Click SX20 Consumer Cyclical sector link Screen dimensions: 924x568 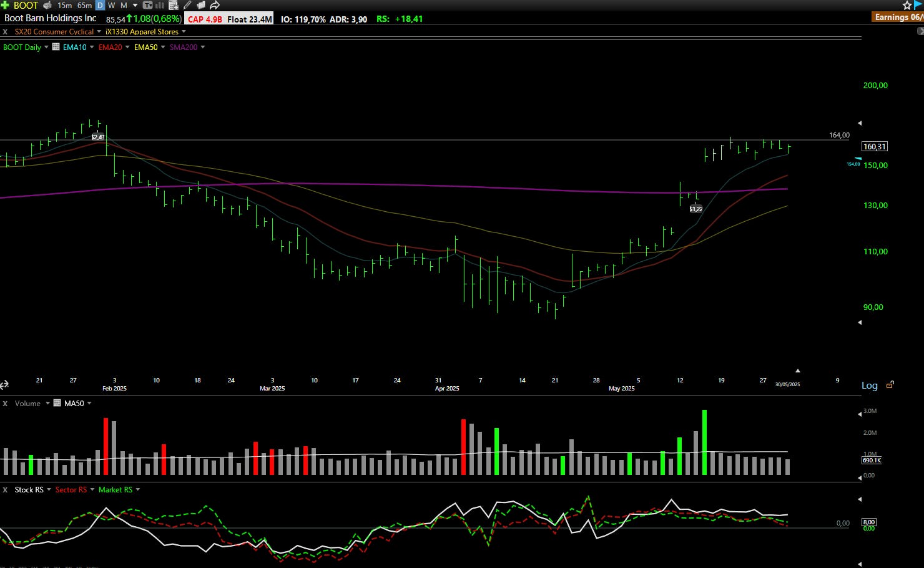coord(54,31)
